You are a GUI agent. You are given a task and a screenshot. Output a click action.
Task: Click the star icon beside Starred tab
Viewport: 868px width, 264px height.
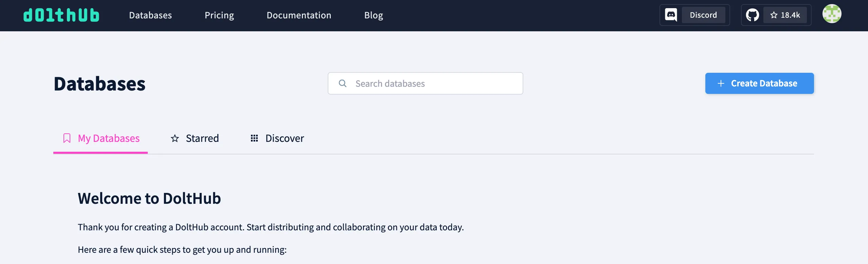[x=175, y=138]
